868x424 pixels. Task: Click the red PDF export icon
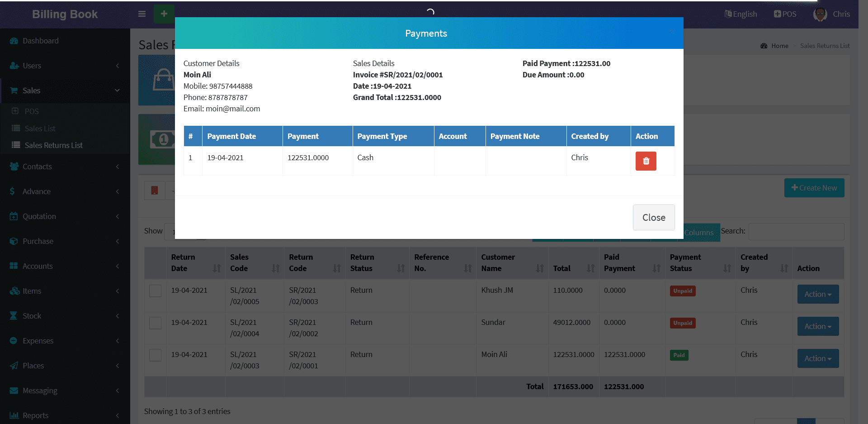click(x=155, y=191)
